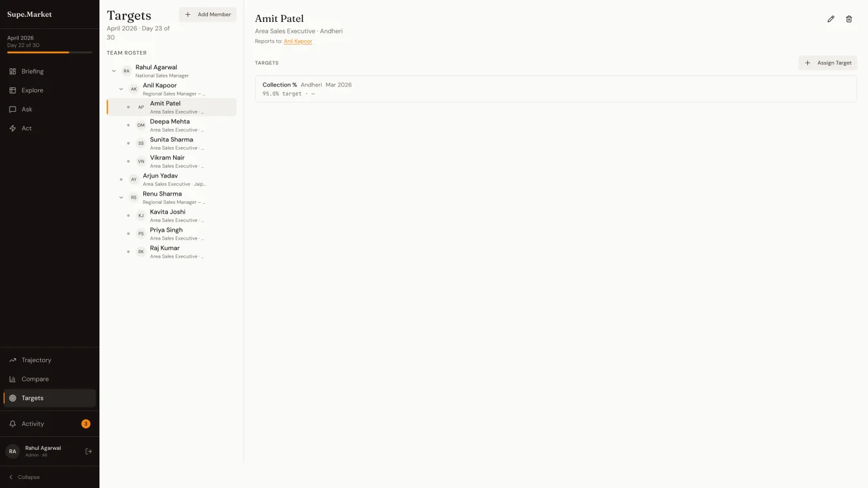Click the logout icon next to Rahul Agarwal
The height and width of the screenshot is (488, 868).
tap(88, 451)
